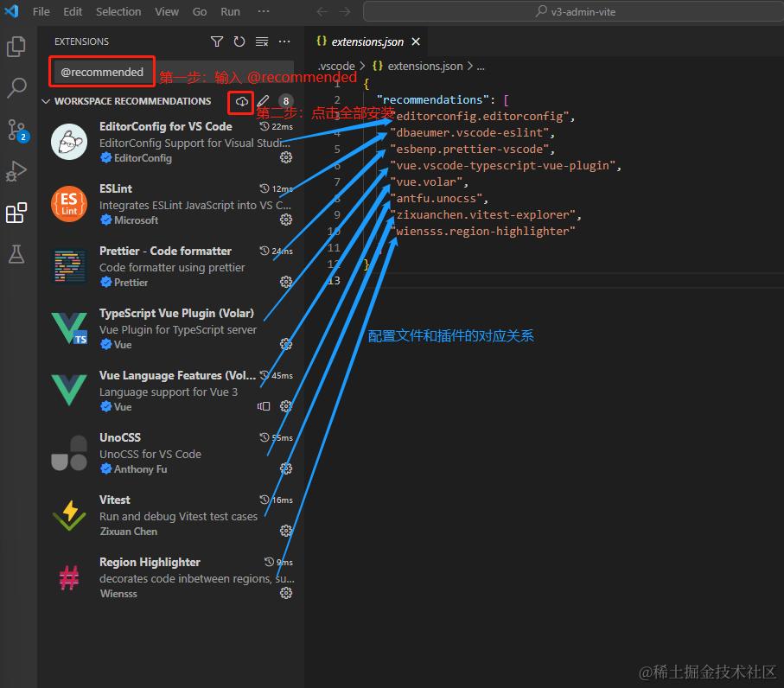Open manage gear for EditorConfig extension
Image resolution: width=784 pixels, height=688 pixels.
(286, 157)
